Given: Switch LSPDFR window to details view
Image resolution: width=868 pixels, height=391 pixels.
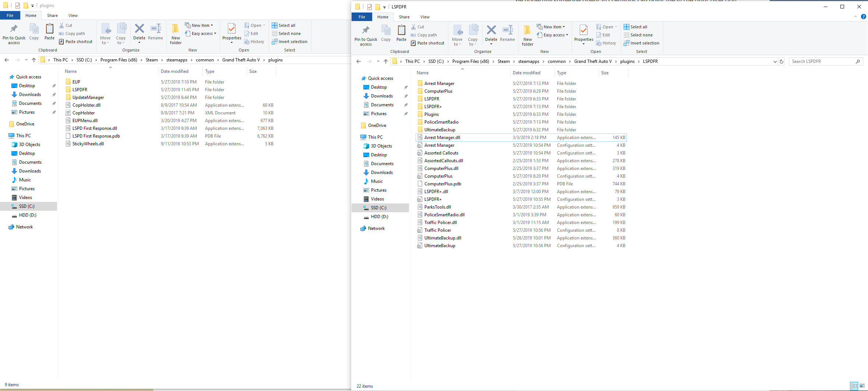Looking at the screenshot, I should click(854, 386).
